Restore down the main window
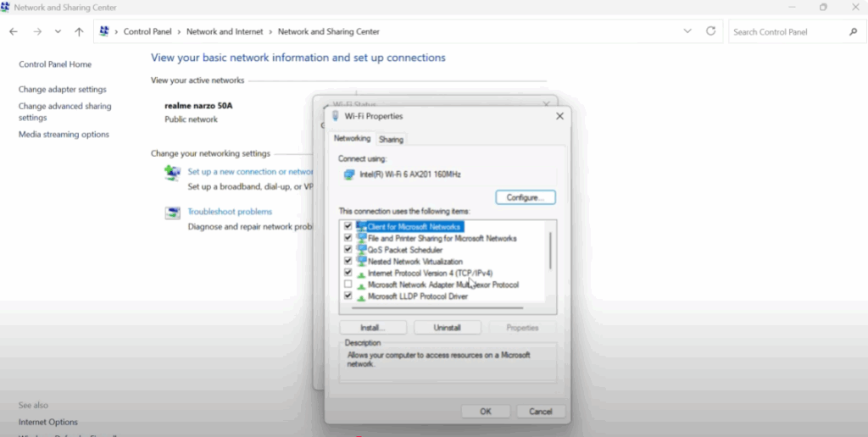The image size is (868, 437). pos(823,7)
